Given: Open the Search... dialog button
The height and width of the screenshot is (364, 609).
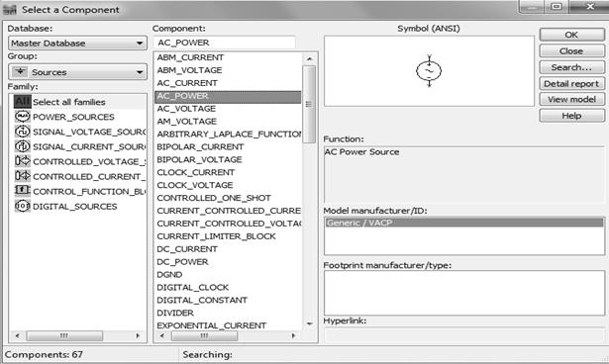Looking at the screenshot, I should (571, 67).
